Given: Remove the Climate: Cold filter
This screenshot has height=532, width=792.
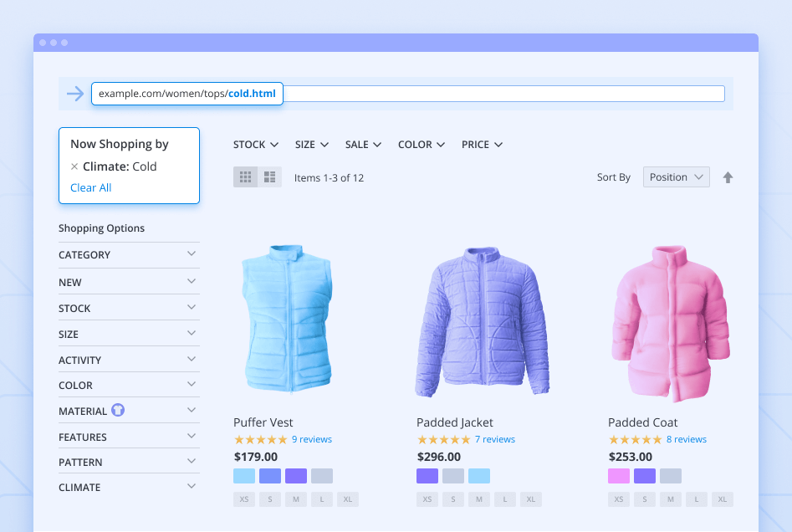Looking at the screenshot, I should tap(74, 166).
